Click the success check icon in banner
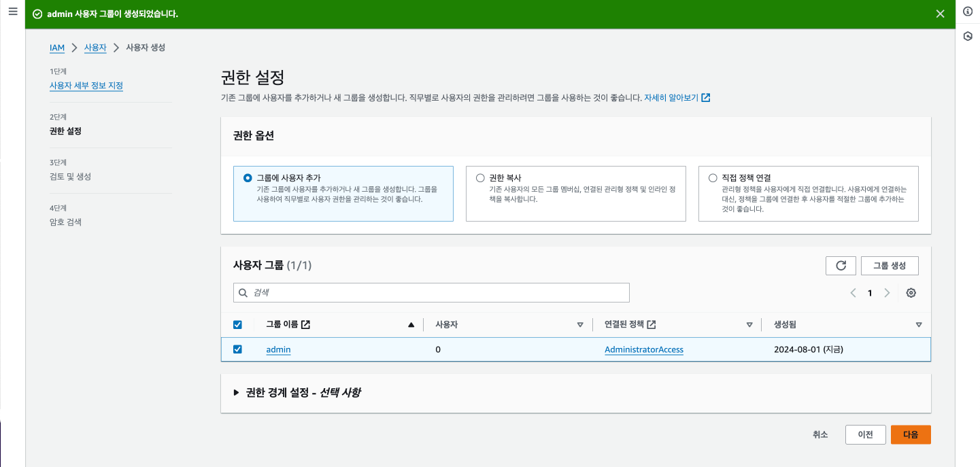 pos(37,14)
